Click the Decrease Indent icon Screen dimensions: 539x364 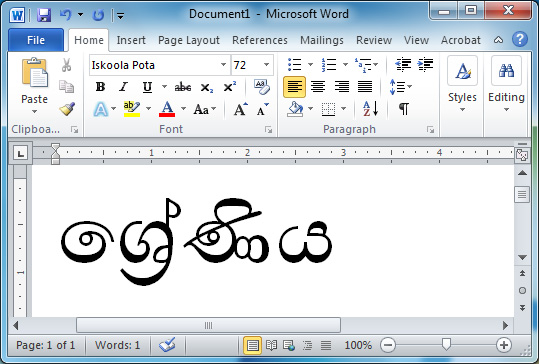pos(403,65)
